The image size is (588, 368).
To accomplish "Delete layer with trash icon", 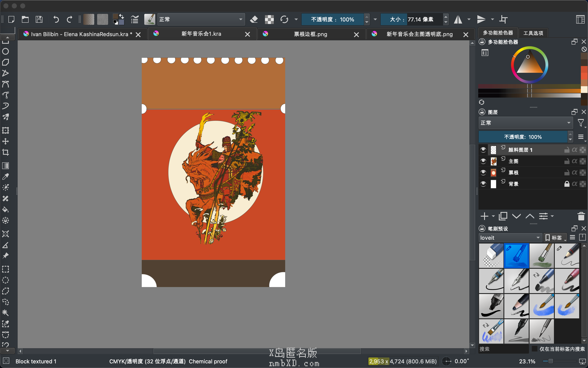I will click(581, 216).
